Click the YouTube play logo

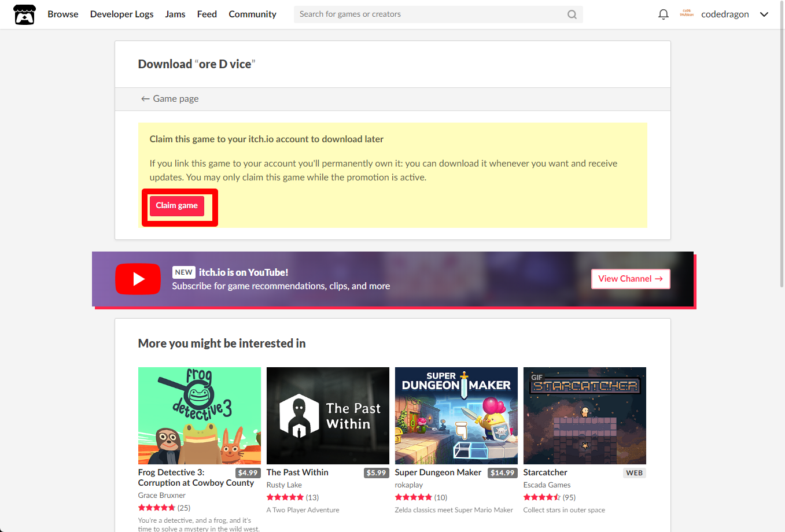[x=138, y=279]
